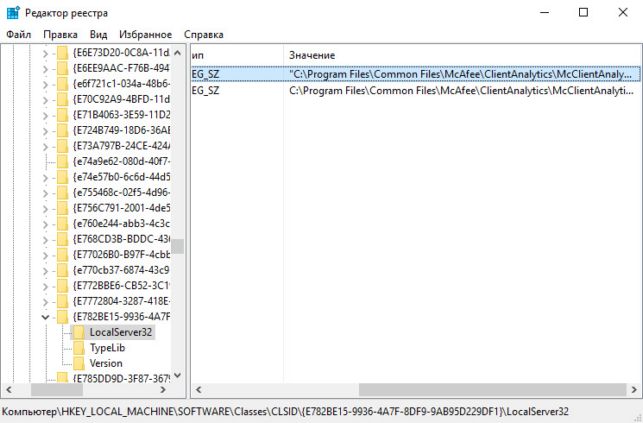The height and width of the screenshot is (423, 643).
Task: Click the Registry Editor app icon in title bar
Action: click(13, 13)
